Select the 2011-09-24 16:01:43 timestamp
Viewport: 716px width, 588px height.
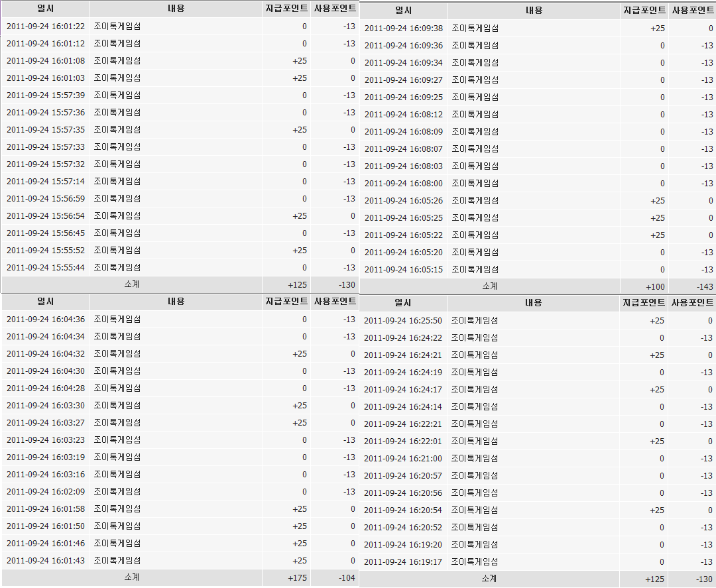(x=46, y=561)
